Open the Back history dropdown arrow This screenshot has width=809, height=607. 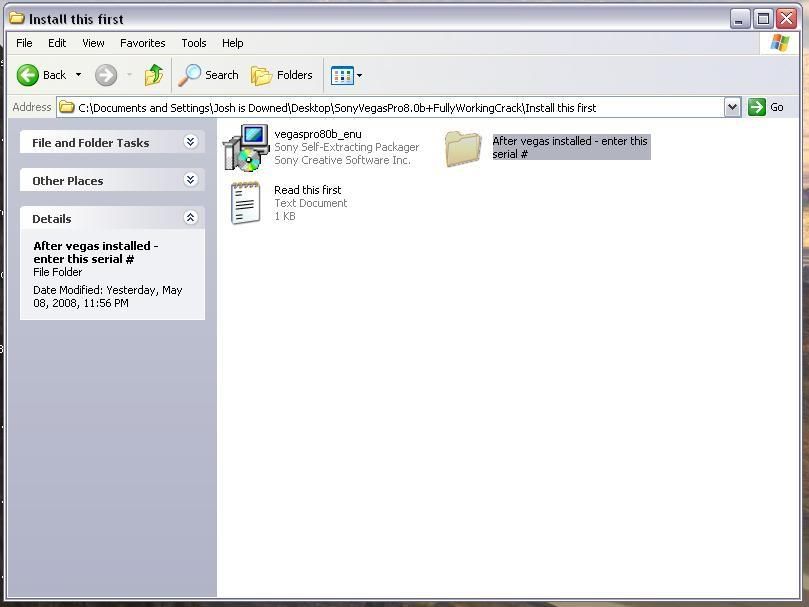78,75
